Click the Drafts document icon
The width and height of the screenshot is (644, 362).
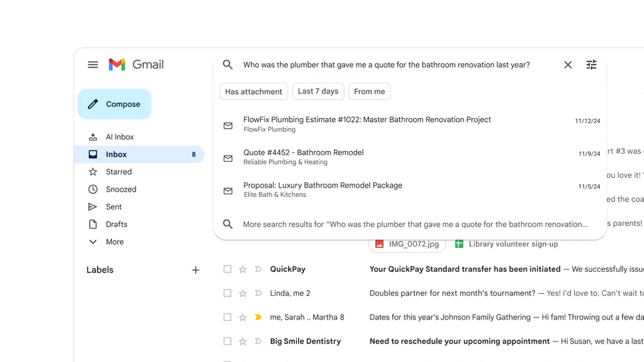[x=93, y=224]
